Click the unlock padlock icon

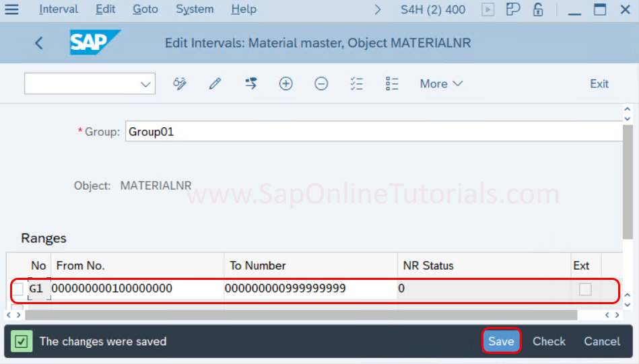[x=538, y=9]
